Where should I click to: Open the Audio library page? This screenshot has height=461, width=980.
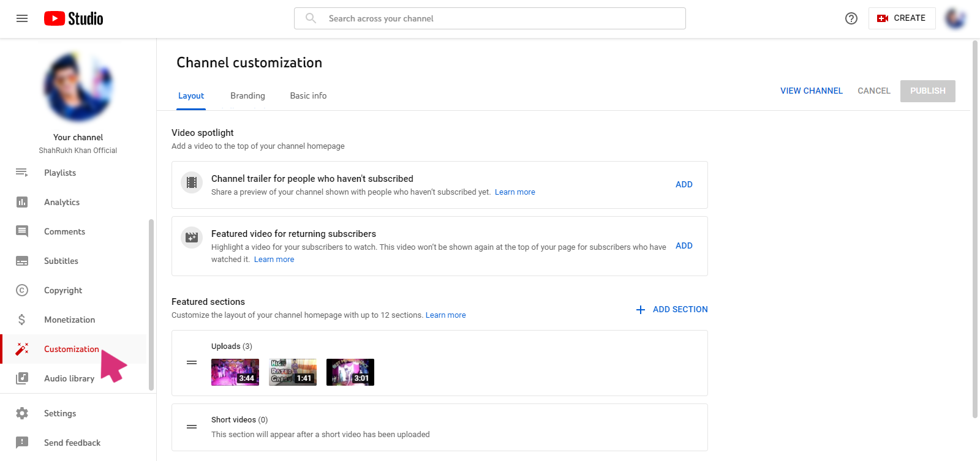69,378
